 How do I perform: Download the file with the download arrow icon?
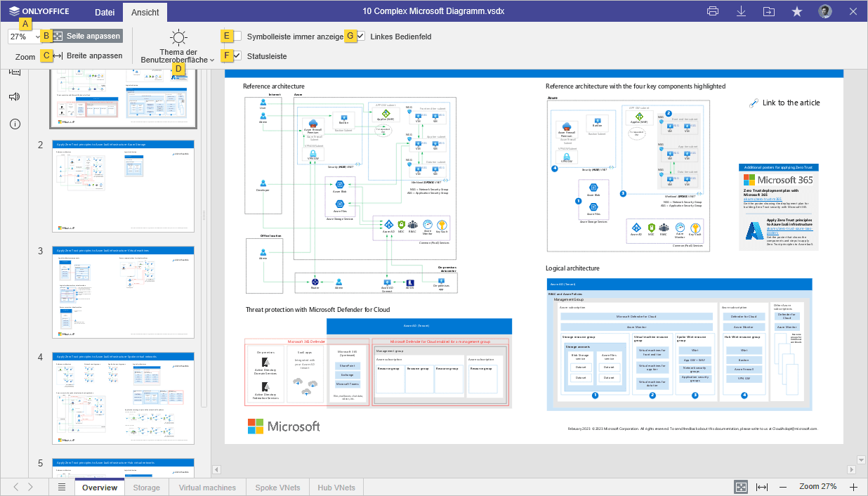[741, 11]
